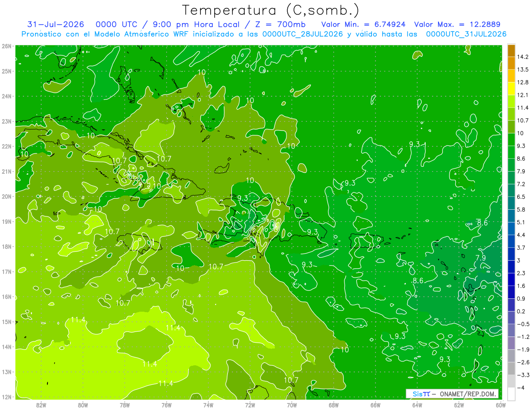Click the dark orange swatch above 14.2
The height and width of the screenshot is (411, 532).
pyautogui.click(x=511, y=51)
